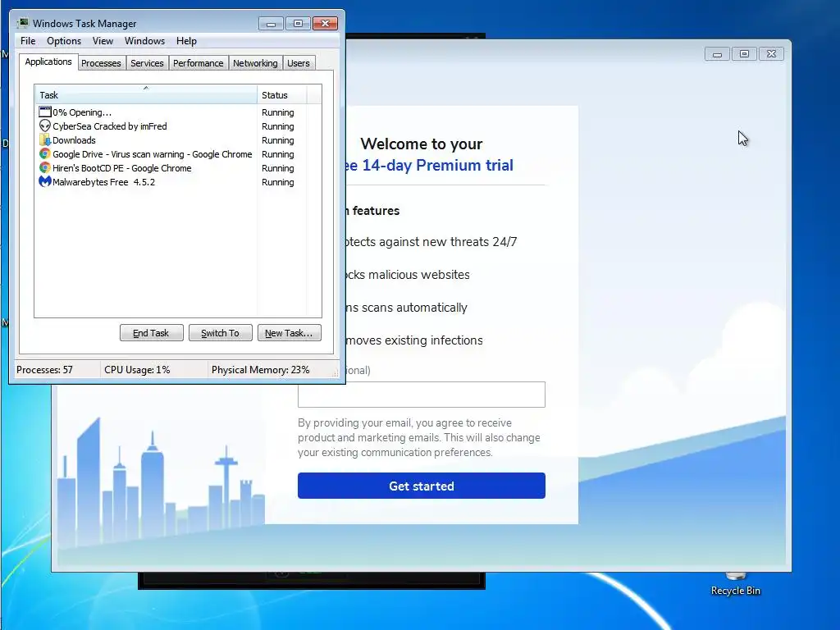Screen dimensions: 840x630
Task: Click the CyberSea alien icon in task list
Action: point(45,126)
